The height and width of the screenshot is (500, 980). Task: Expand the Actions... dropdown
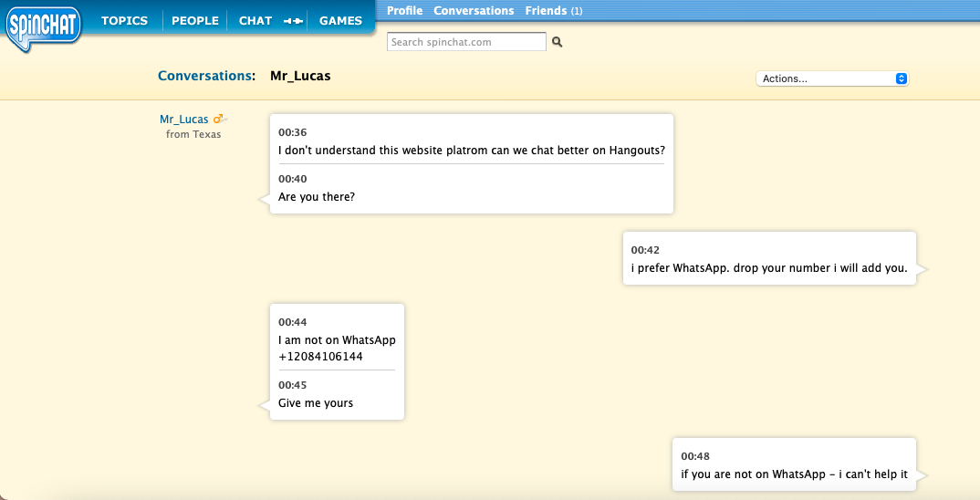coord(832,78)
